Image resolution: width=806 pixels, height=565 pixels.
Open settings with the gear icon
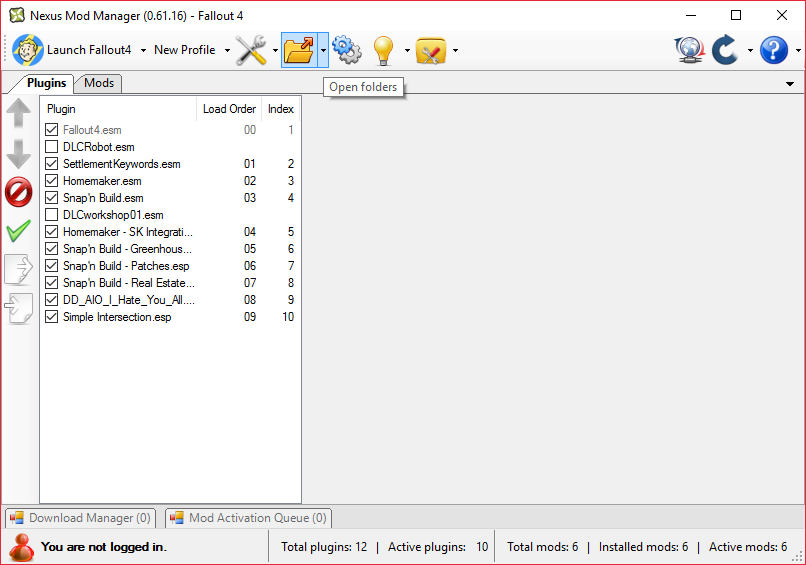(346, 50)
